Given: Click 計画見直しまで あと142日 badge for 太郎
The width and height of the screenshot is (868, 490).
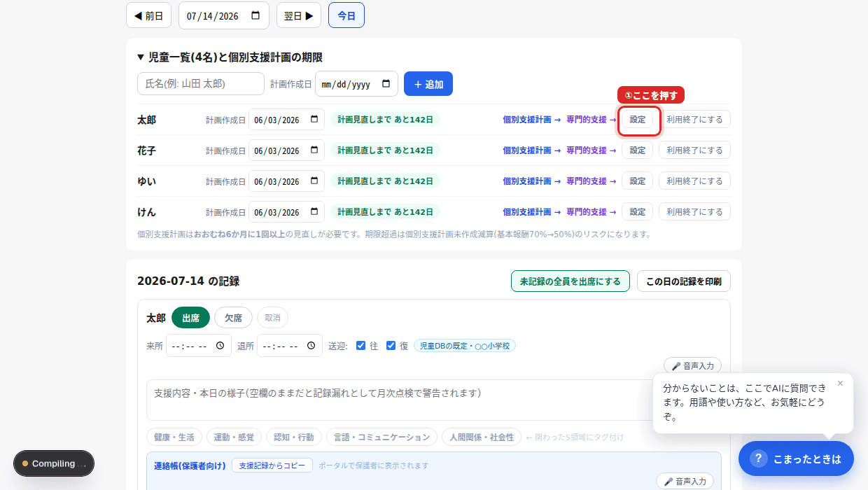Looking at the screenshot, I should tap(386, 120).
